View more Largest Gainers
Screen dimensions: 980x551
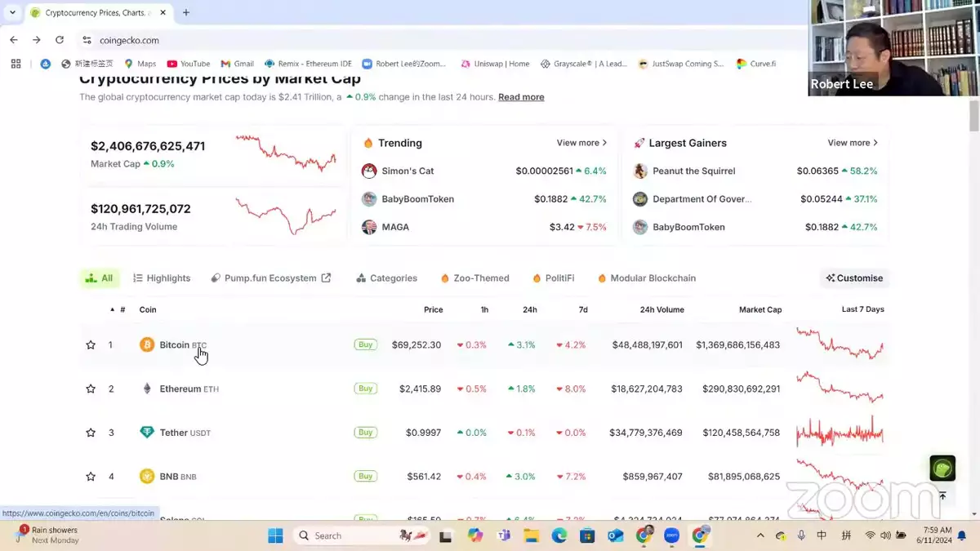point(853,143)
